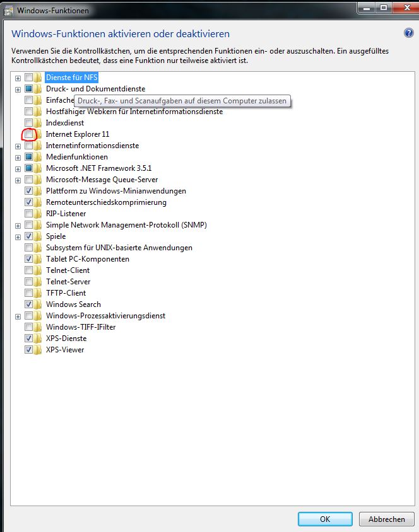Image resolution: width=419 pixels, height=532 pixels.
Task: Uncheck Plattform zu Windows-Minianwendungen
Action: [29, 191]
